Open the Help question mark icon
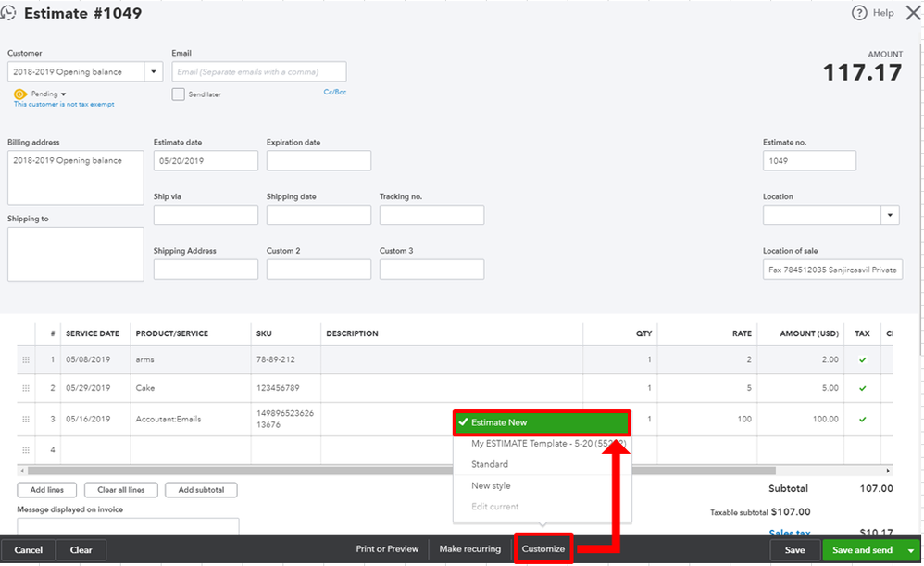924x566 pixels. [858, 13]
